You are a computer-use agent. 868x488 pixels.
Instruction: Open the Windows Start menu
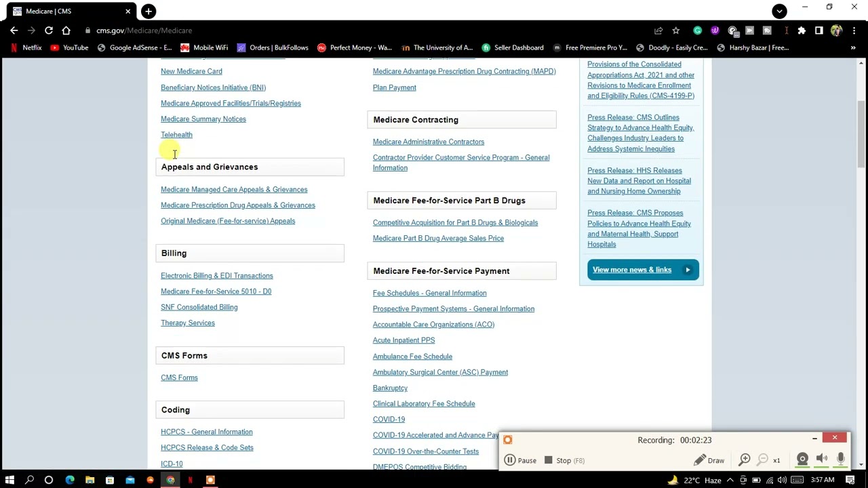click(x=9, y=481)
